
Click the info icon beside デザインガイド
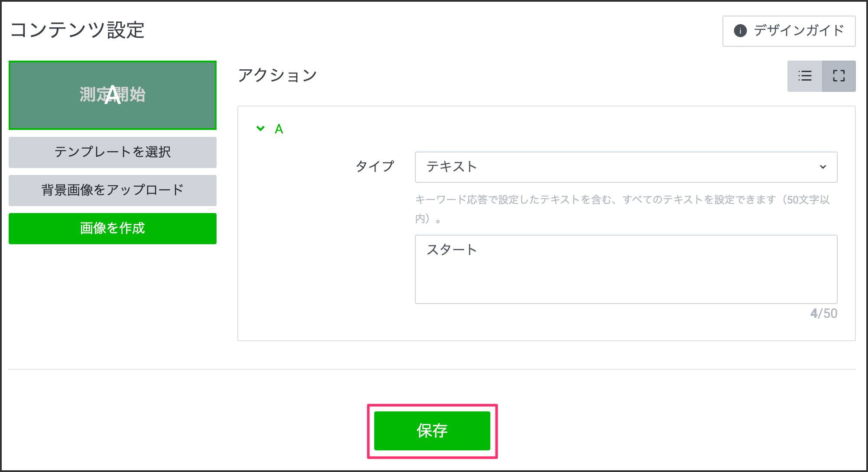tap(740, 31)
